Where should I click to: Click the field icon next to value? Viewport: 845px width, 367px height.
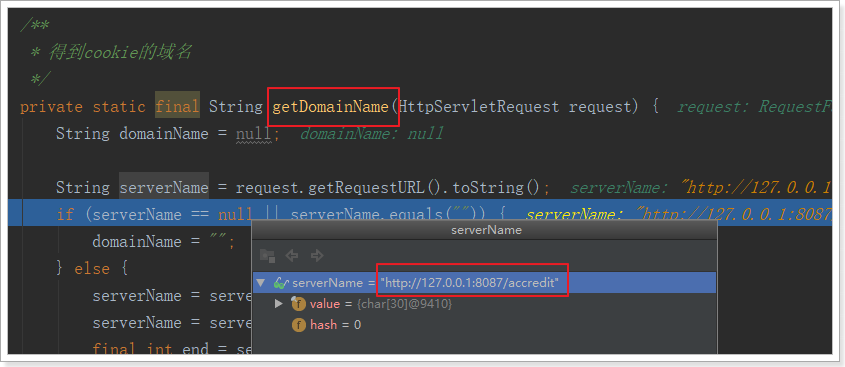click(298, 304)
